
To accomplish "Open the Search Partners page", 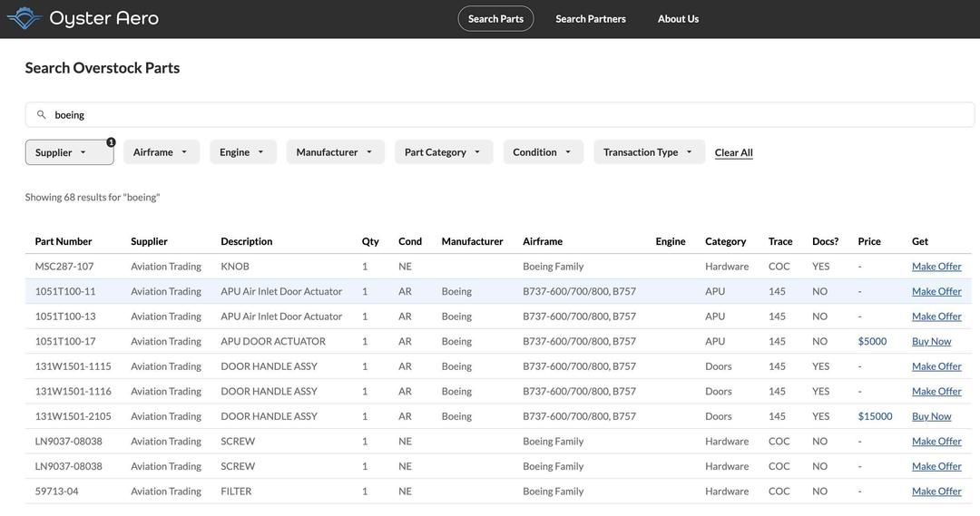I will (x=591, y=19).
